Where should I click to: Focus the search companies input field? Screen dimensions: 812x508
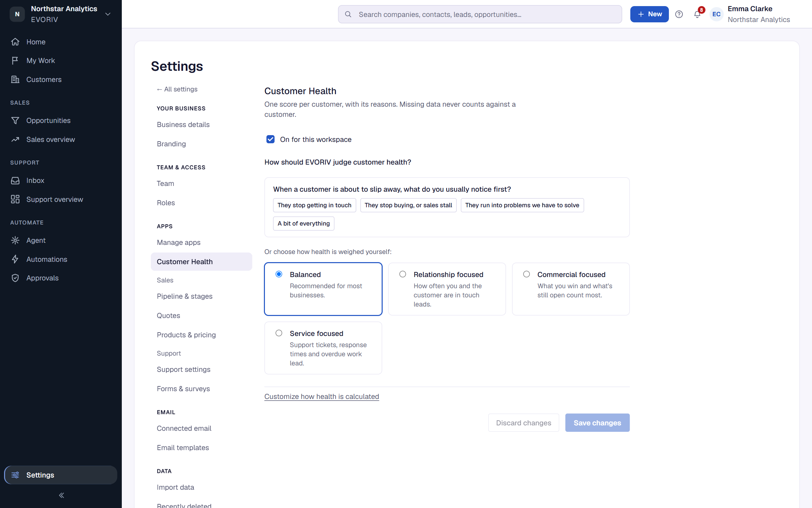click(480, 14)
